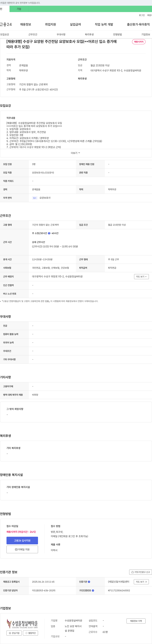Select the 요양보호사 required license text
The width and height of the screenshot is (152, 644).
click(45, 198)
